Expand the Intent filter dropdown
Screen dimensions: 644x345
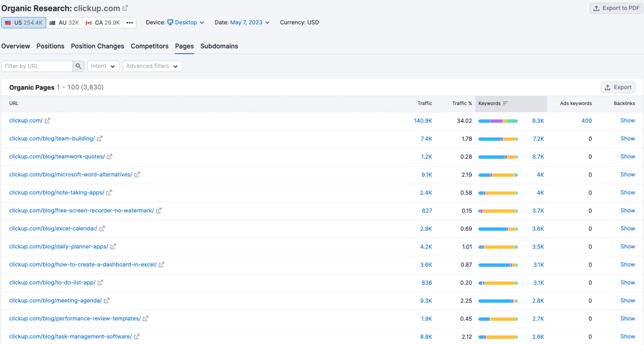click(103, 66)
